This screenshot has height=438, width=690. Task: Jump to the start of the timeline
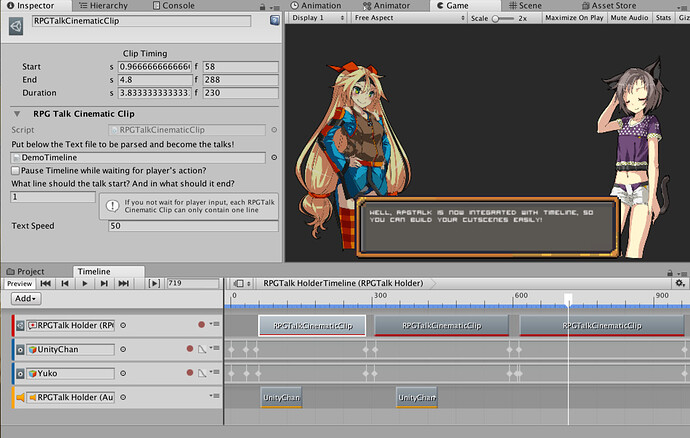45,283
